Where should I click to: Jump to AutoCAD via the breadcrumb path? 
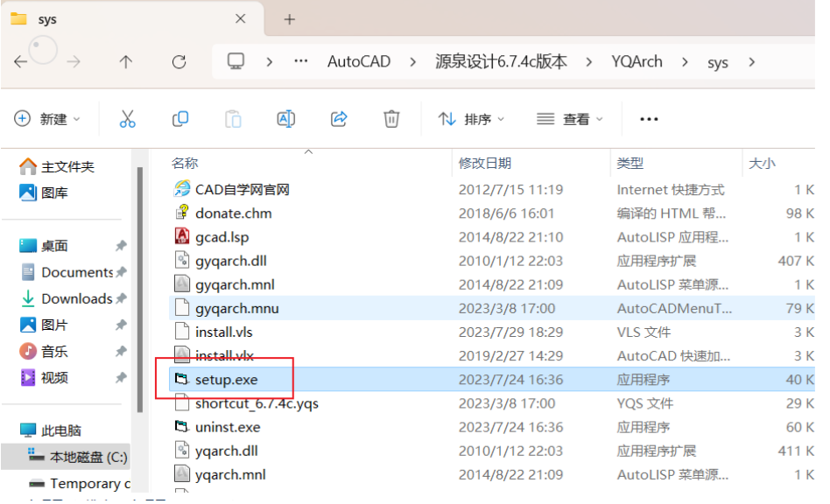pos(359,61)
